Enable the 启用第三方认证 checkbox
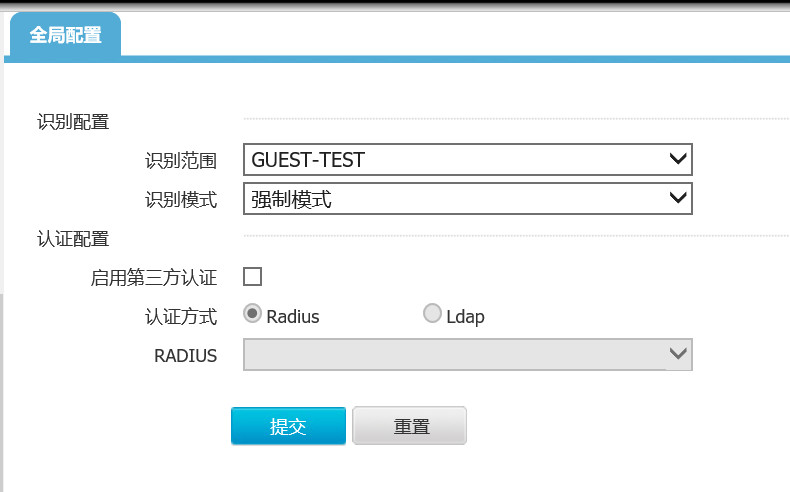 pyautogui.click(x=252, y=277)
